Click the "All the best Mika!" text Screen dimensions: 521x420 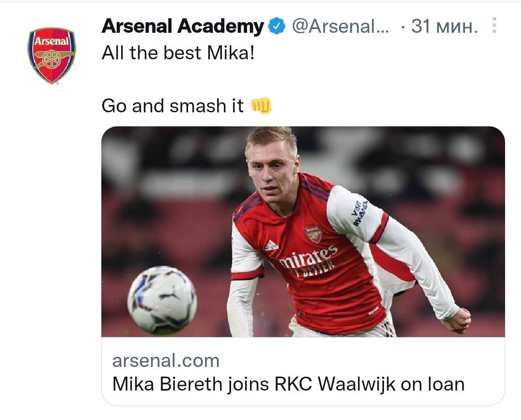(178, 53)
